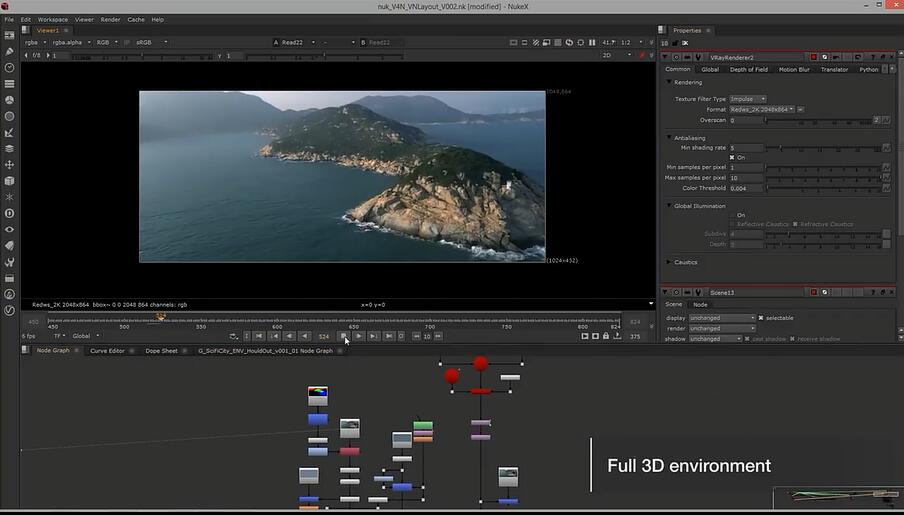
Task: Open the Merge nodes toolbar icon
Action: click(x=9, y=148)
